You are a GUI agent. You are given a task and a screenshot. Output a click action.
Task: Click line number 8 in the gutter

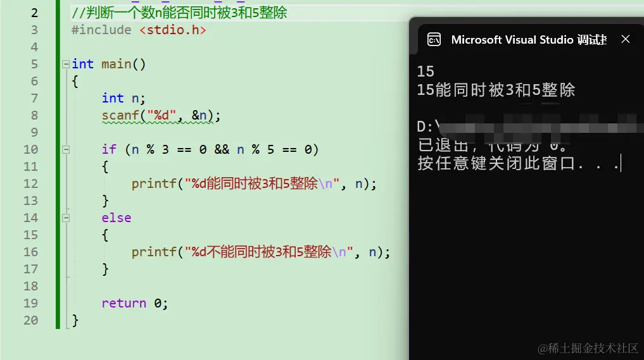[x=34, y=115]
